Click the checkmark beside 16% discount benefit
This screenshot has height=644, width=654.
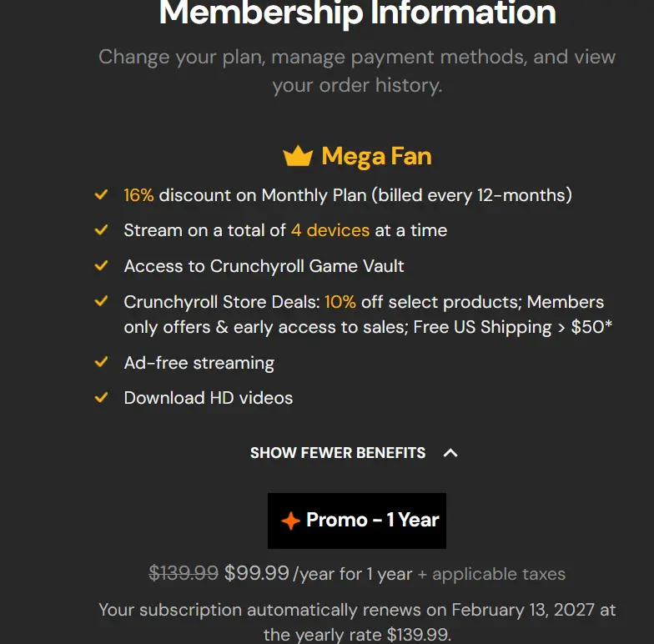(102, 194)
